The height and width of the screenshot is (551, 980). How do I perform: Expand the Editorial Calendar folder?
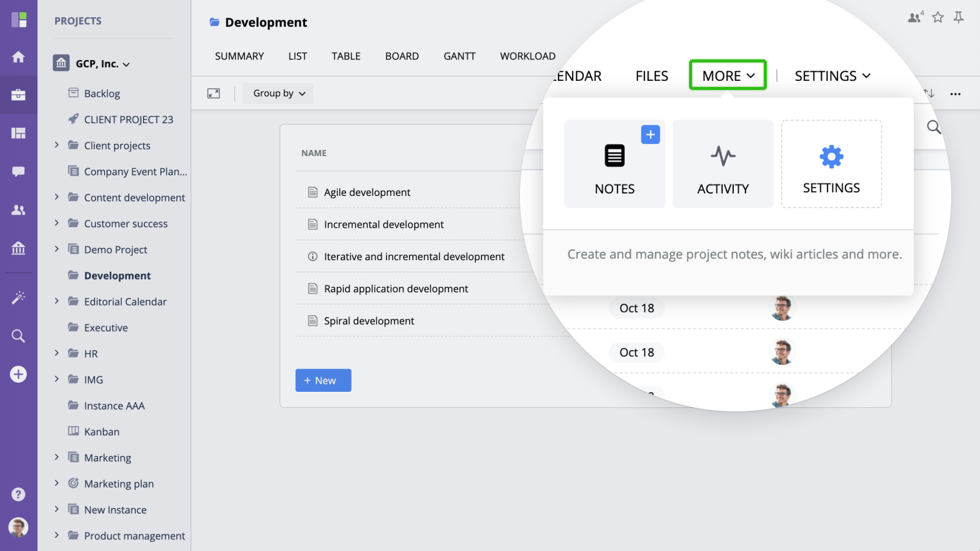point(56,301)
